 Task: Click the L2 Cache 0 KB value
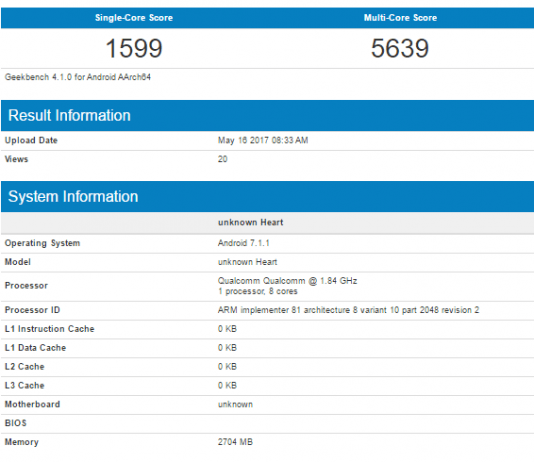227,367
